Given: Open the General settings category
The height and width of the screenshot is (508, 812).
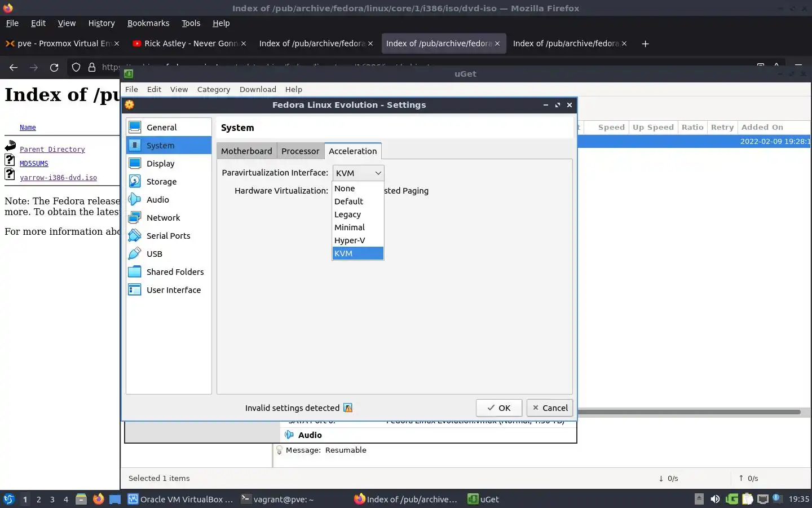Looking at the screenshot, I should pyautogui.click(x=169, y=128).
